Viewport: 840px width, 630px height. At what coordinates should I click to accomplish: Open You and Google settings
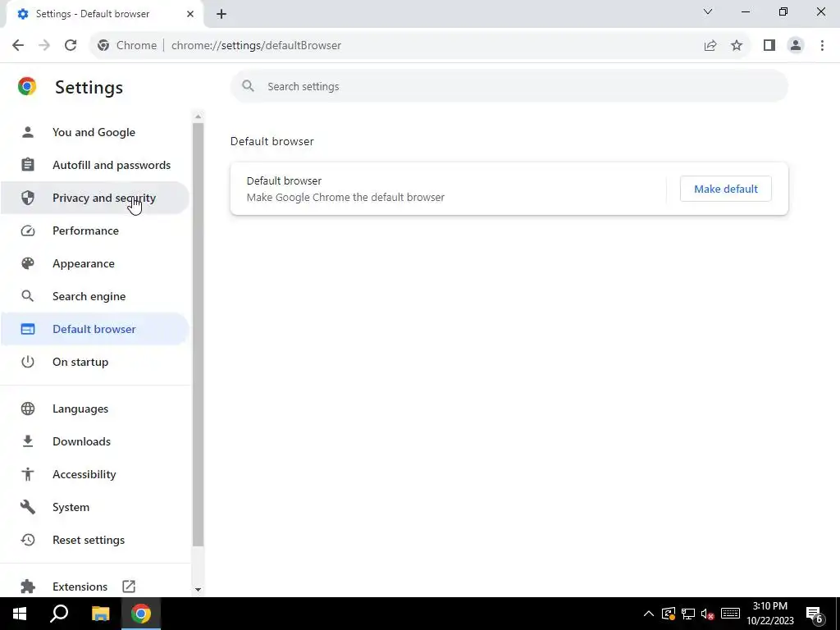pos(95,132)
